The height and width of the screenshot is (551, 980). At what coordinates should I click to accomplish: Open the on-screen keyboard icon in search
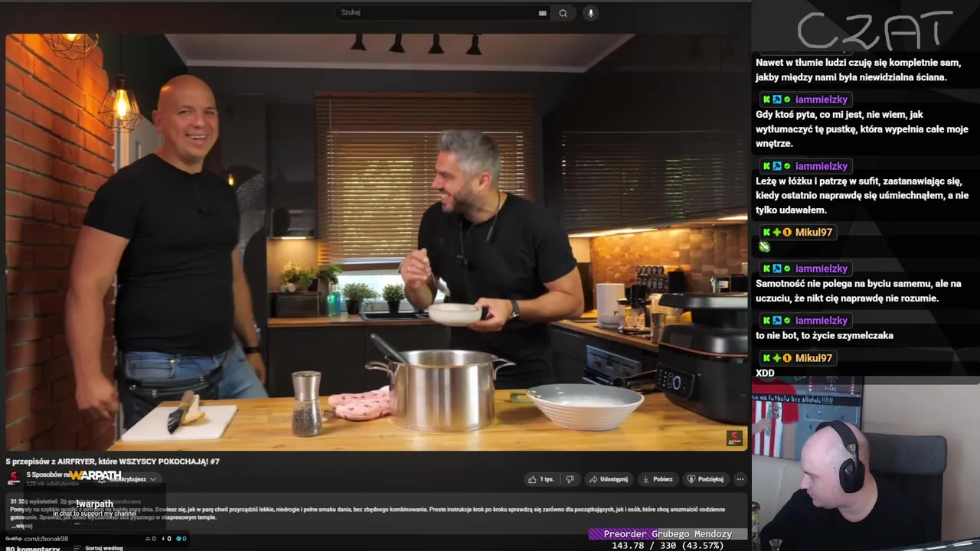[543, 13]
